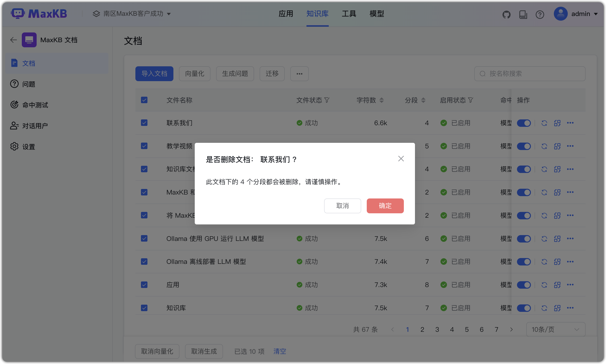Open more actions for 知识库文档 row
This screenshot has height=364, width=606.
click(x=570, y=169)
